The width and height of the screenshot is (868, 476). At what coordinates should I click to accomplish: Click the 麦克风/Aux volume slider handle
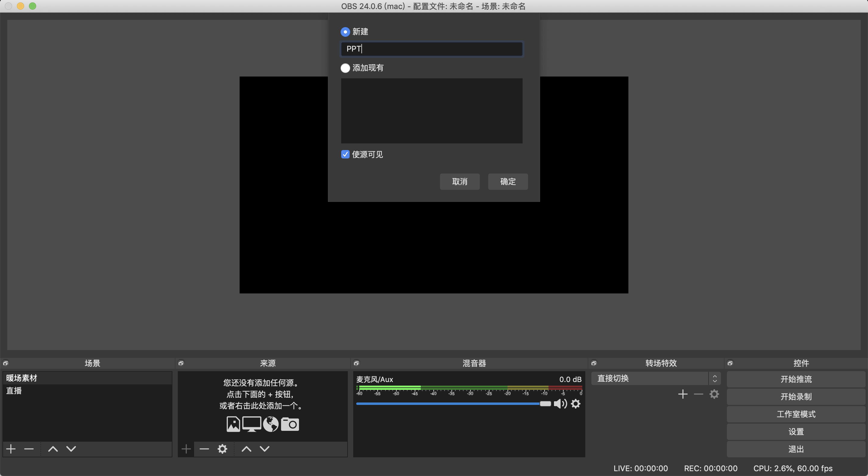pyautogui.click(x=545, y=404)
